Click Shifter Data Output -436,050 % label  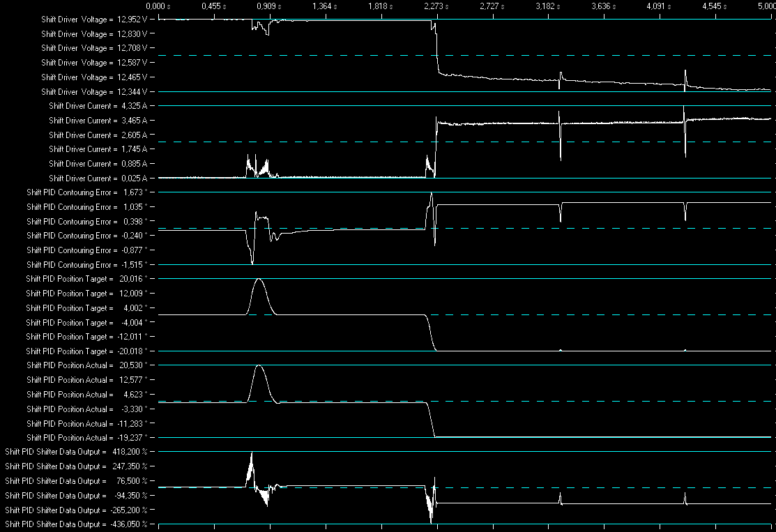[76, 524]
